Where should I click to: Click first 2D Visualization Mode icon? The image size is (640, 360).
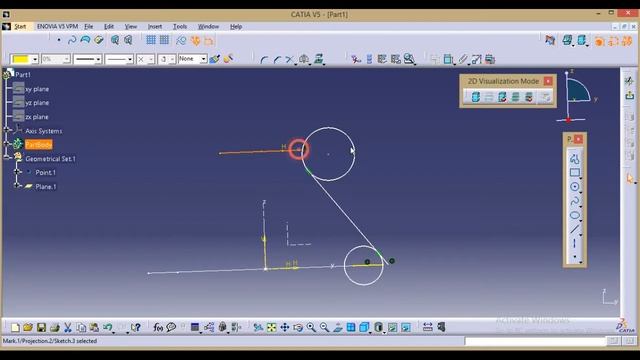point(476,97)
